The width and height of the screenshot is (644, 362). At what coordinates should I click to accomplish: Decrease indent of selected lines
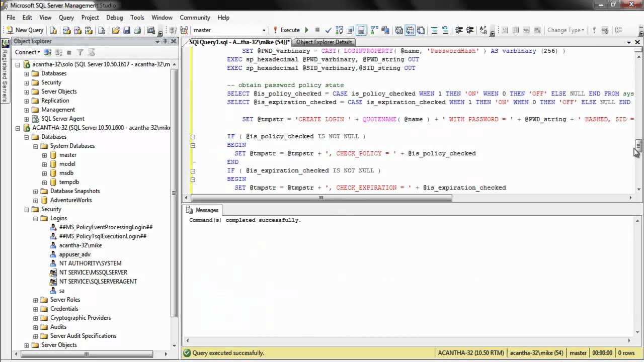point(459,30)
